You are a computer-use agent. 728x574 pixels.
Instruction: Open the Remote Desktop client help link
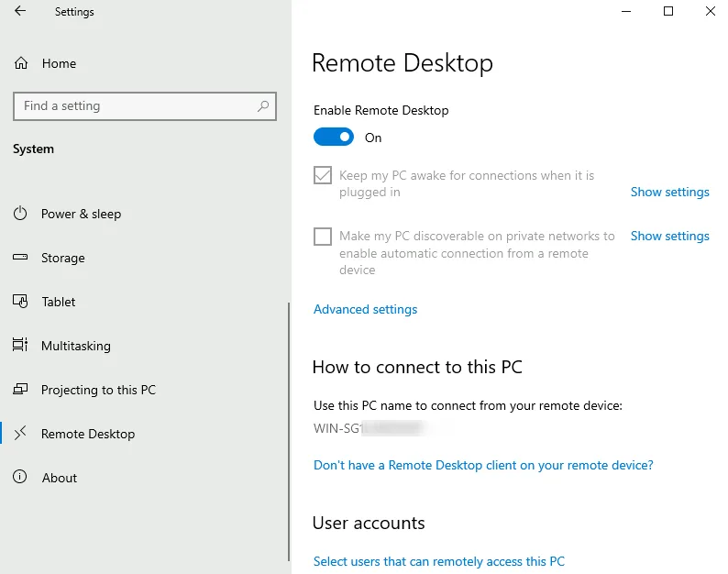(483, 465)
